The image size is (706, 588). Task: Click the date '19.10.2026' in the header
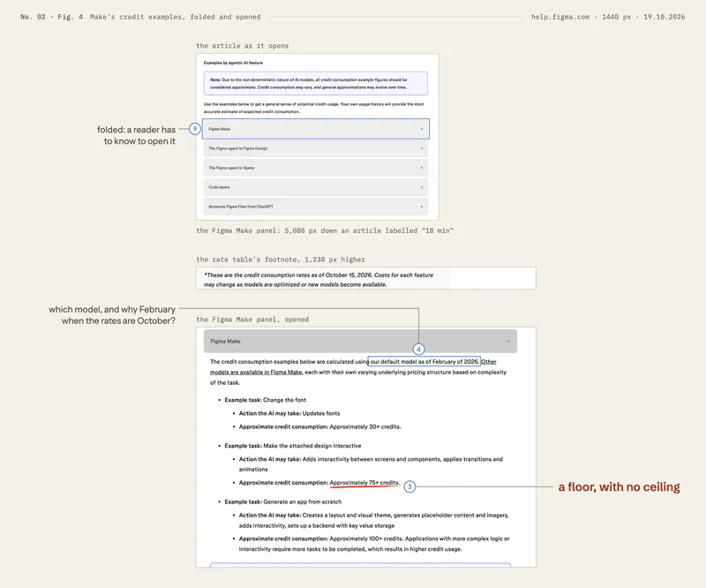665,17
